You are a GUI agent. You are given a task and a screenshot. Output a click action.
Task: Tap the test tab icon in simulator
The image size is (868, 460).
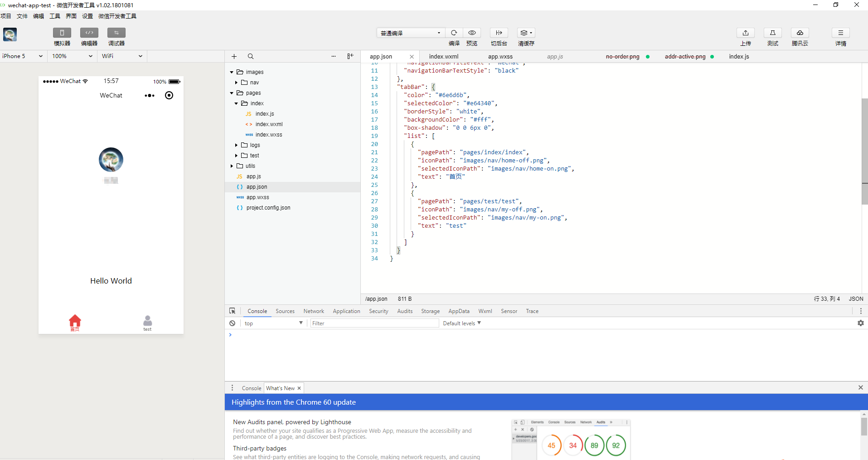[147, 321]
